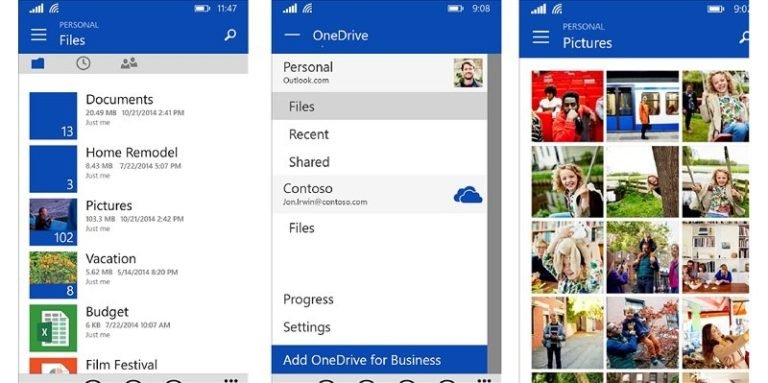Select the Contoso business account

(x=380, y=194)
